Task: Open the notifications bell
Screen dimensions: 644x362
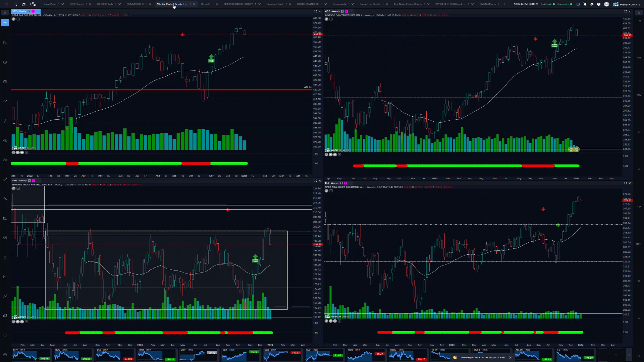Action: click(x=585, y=4)
